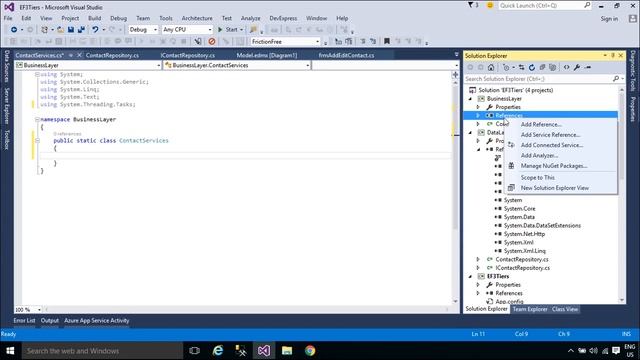Click Refresh icon in Solution Explorer toolbar
The height and width of the screenshot is (360, 640).
(531, 67)
